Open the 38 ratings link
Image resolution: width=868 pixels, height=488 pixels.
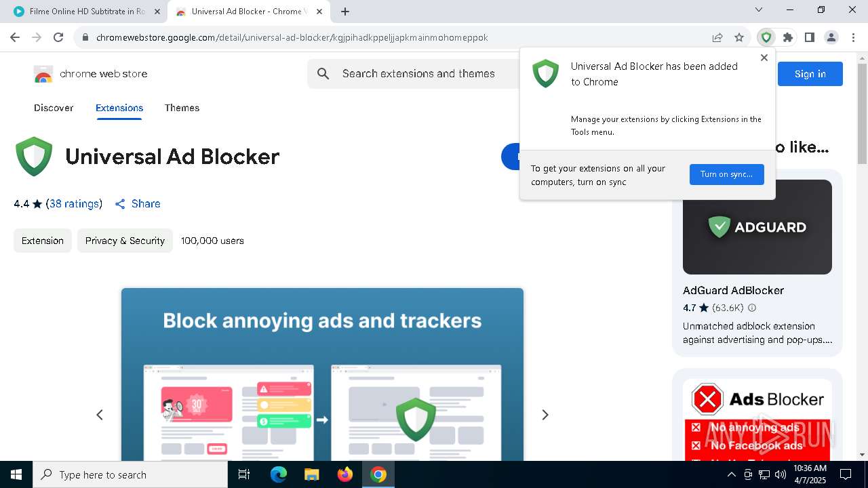click(74, 203)
